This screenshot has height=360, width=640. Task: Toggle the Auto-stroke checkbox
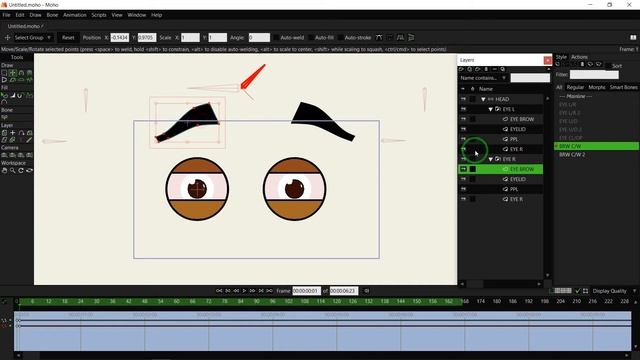pyautogui.click(x=340, y=38)
